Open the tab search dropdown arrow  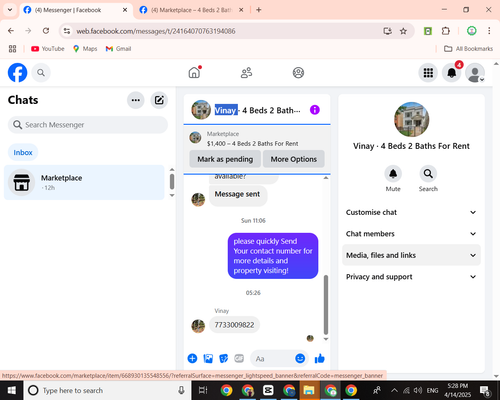[10, 10]
